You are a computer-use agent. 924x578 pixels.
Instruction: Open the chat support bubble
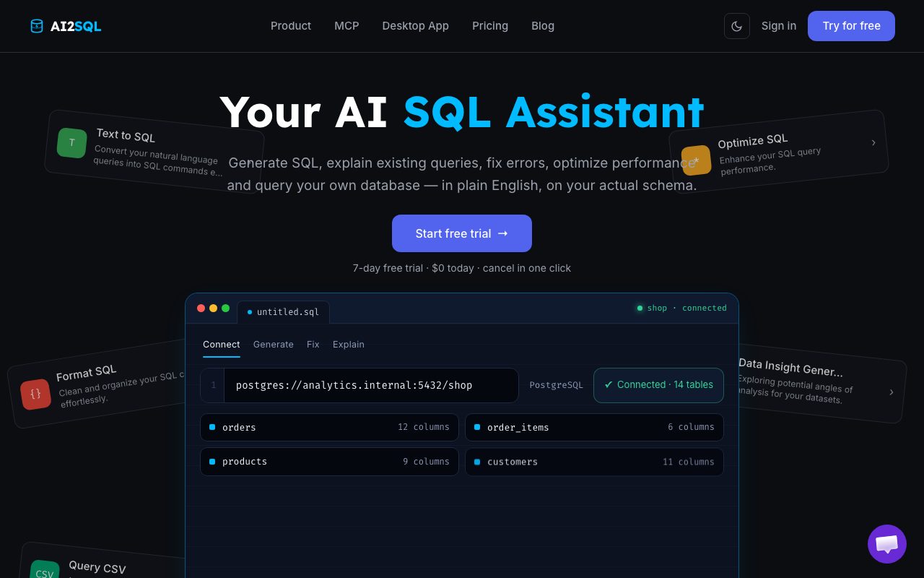[x=887, y=544]
